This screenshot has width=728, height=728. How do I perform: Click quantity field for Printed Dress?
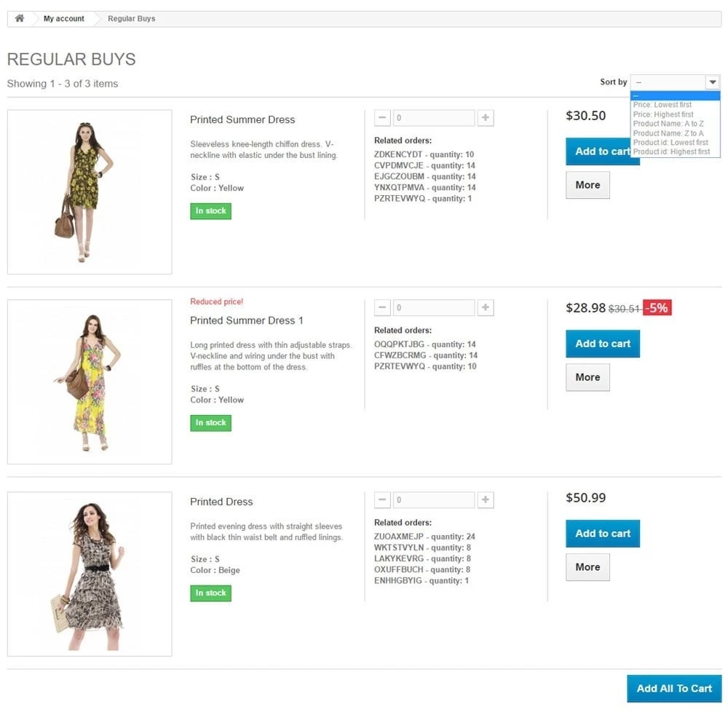(x=434, y=500)
